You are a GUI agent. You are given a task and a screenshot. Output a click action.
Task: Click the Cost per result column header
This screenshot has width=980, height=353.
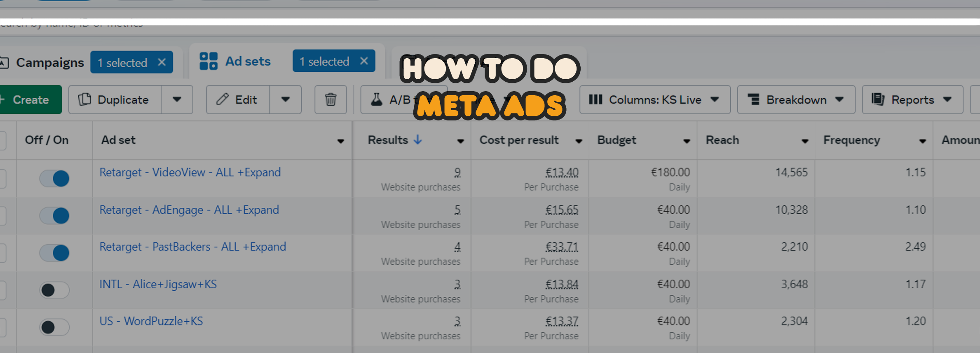519,140
